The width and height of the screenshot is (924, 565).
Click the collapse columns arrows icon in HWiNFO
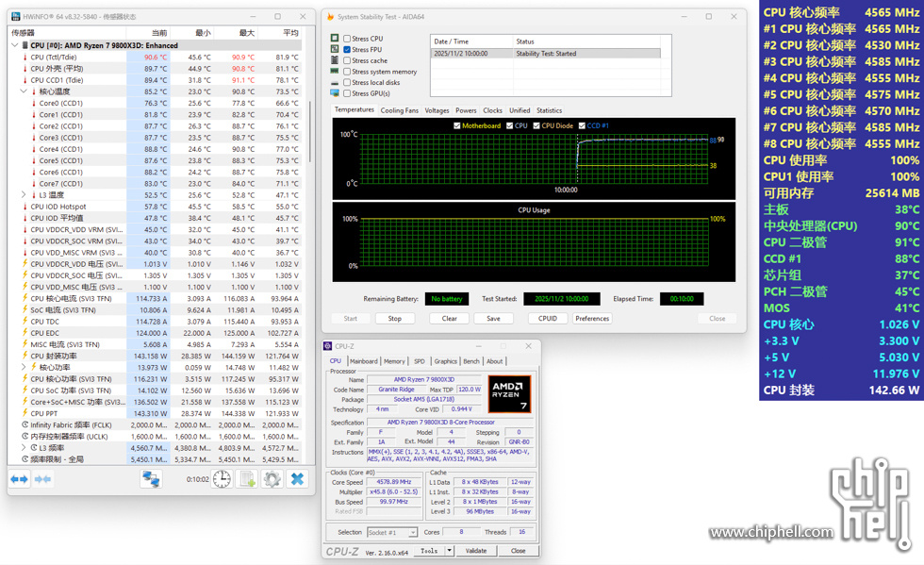pyautogui.click(x=43, y=479)
